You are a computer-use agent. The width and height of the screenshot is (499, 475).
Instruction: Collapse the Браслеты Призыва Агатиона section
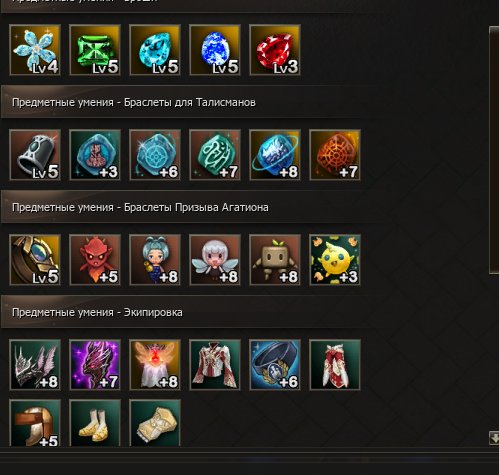tap(190, 207)
